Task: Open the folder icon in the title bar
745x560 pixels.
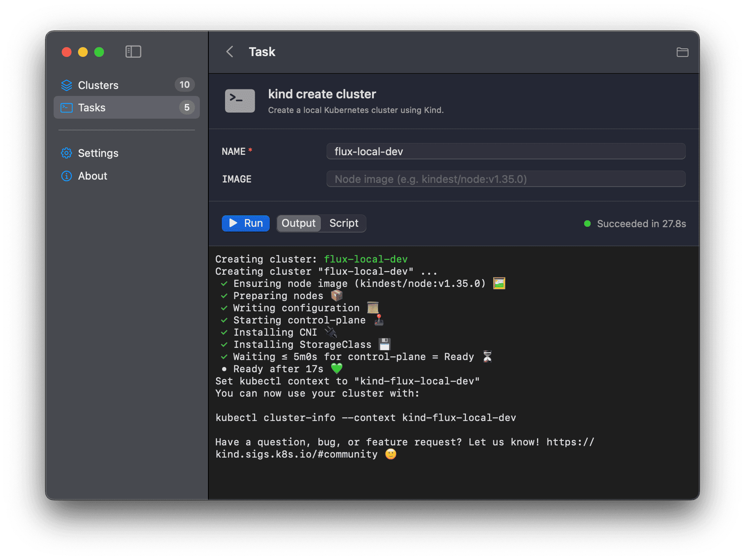Action: point(682,52)
